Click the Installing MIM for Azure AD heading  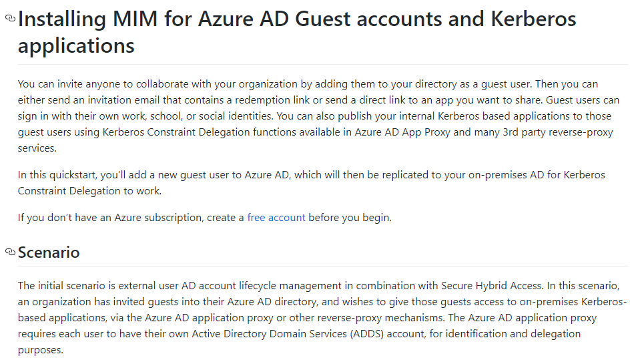[297, 32]
